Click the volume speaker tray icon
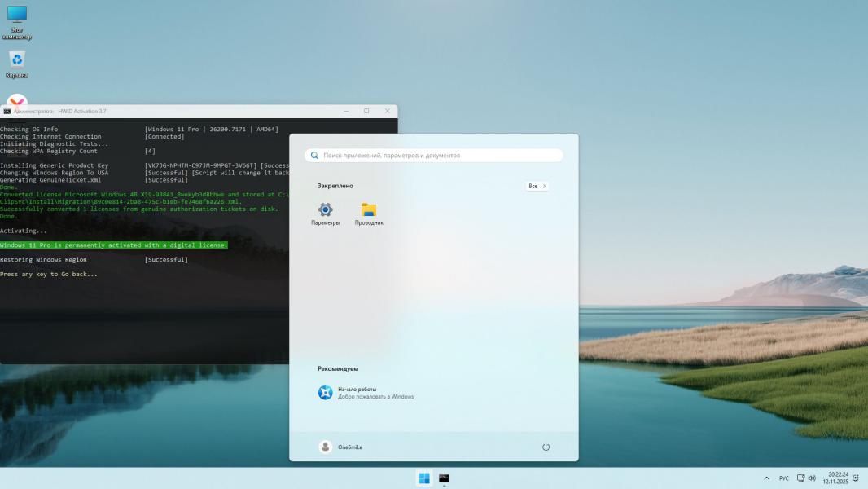The image size is (868, 489). (813, 478)
